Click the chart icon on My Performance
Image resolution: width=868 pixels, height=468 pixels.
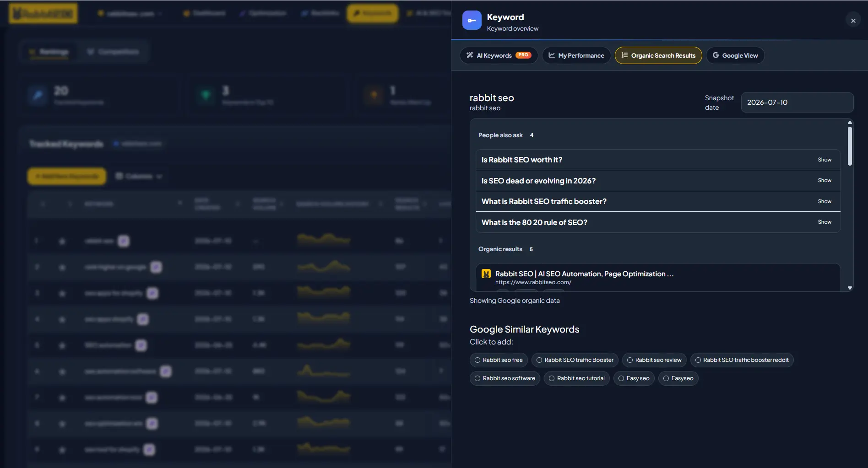click(552, 55)
